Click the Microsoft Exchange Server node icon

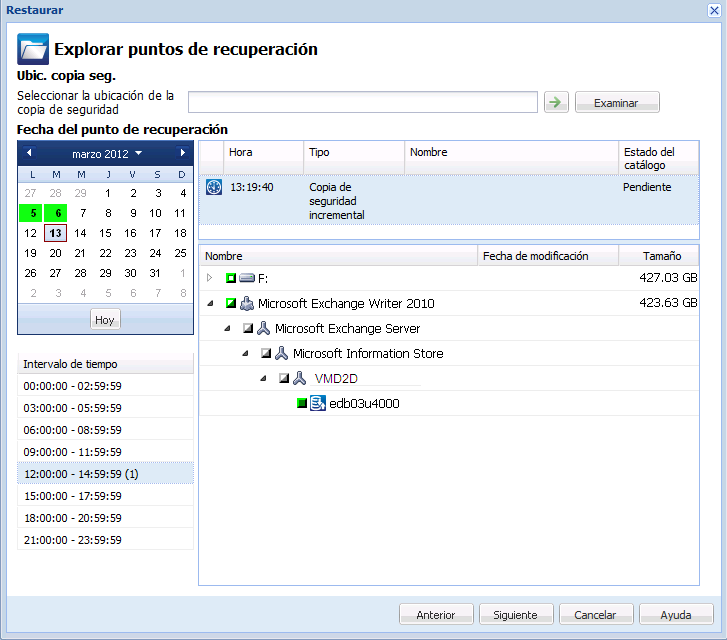(263, 328)
